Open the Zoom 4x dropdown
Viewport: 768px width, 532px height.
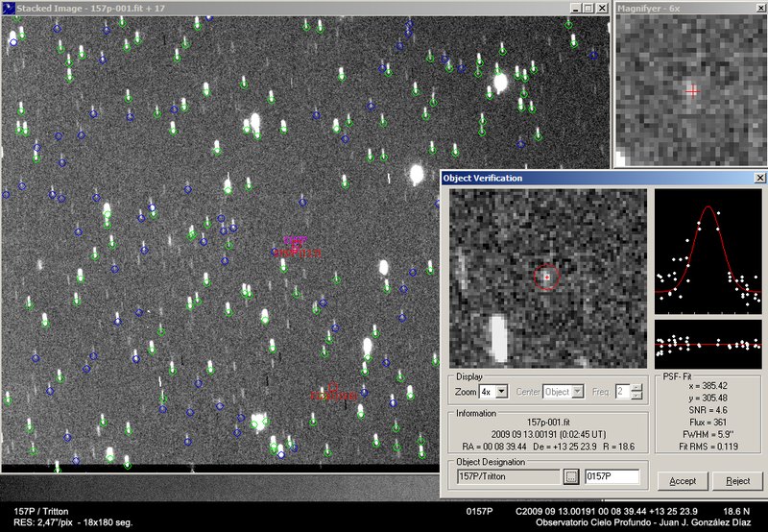pos(501,392)
